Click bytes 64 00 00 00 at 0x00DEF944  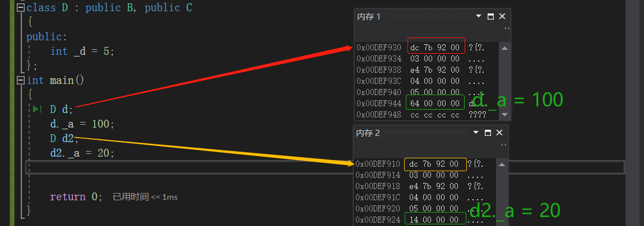coord(435,103)
